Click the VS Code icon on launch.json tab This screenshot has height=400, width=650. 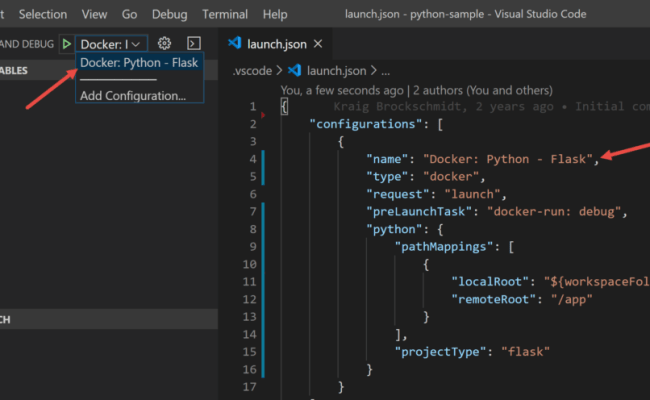(x=235, y=43)
